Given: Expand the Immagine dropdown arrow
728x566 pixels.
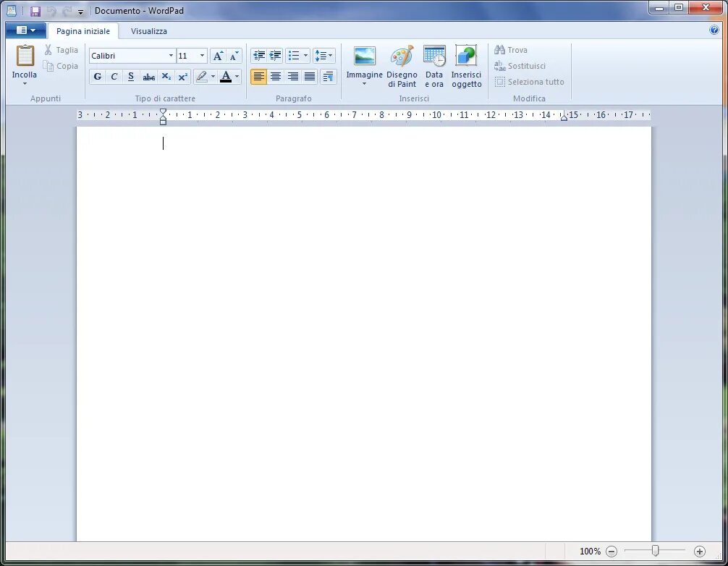Looking at the screenshot, I should [365, 84].
